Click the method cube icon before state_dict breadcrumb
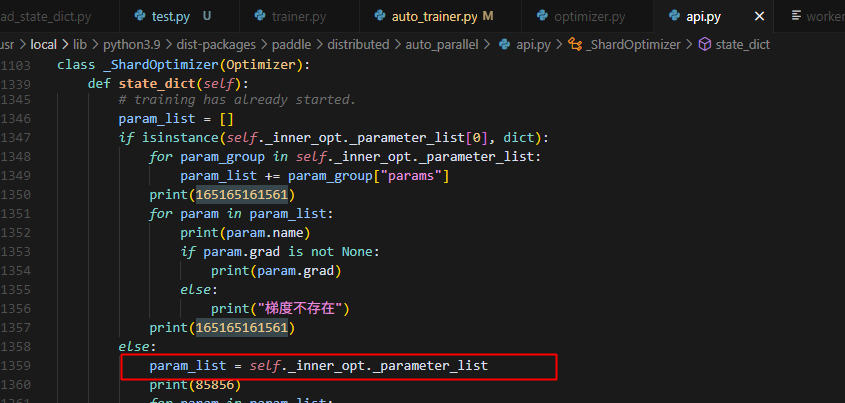This screenshot has width=845, height=403. (x=705, y=44)
